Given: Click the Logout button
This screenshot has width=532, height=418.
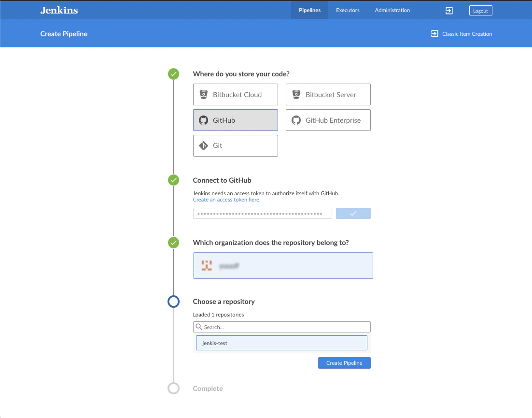Looking at the screenshot, I should (480, 11).
